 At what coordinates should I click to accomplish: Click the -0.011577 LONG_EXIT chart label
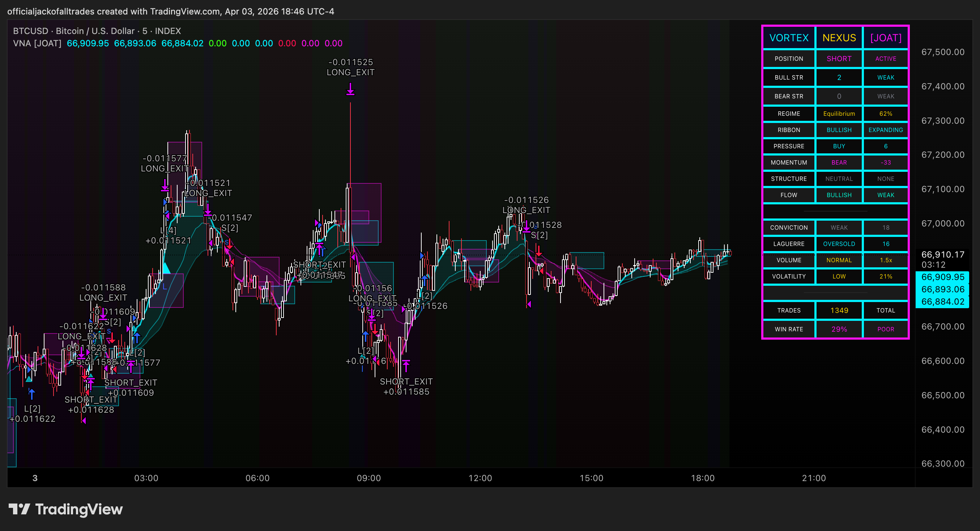coord(165,164)
